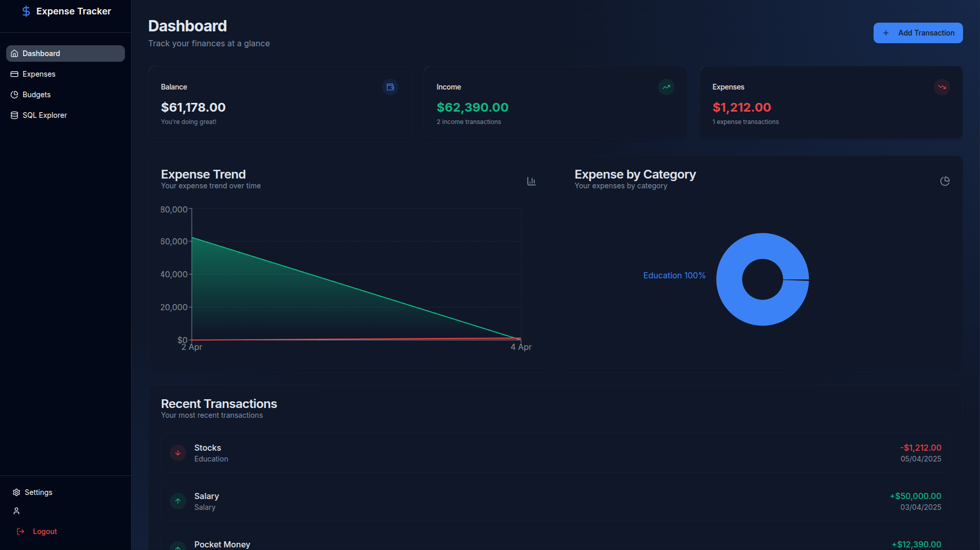Switch to the Dashboard section

tap(41, 53)
